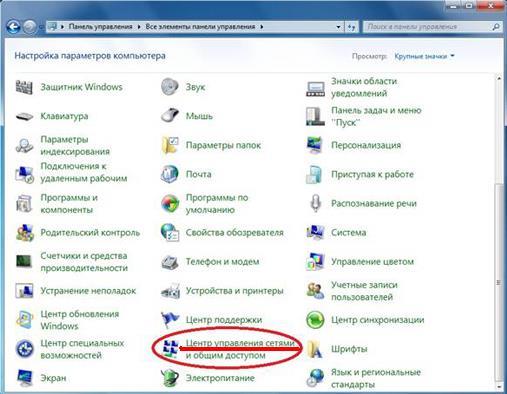
Task: Open Программы по умолчанию icon
Action: (170, 203)
